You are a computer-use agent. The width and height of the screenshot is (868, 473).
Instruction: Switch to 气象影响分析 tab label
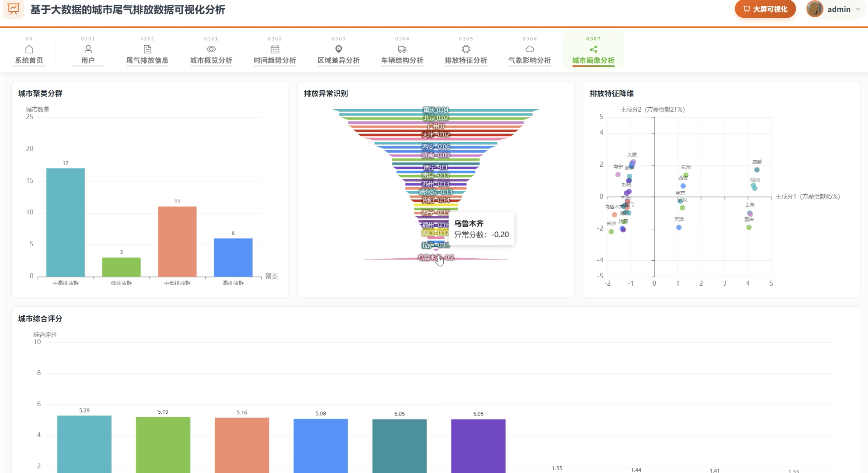530,60
